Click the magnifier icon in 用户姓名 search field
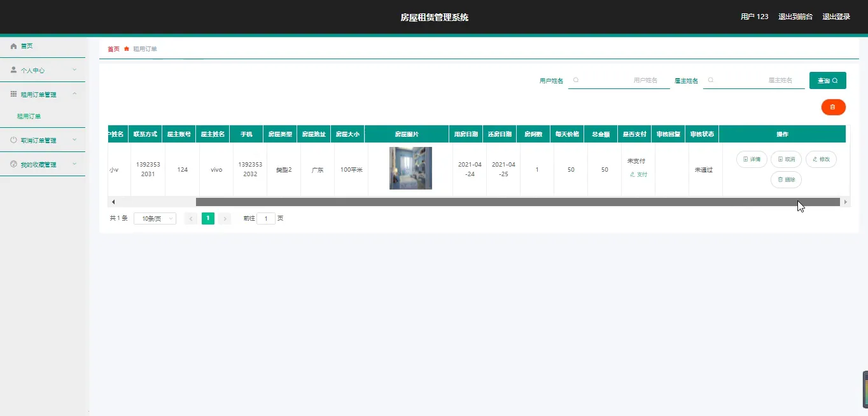The image size is (868, 416). pos(576,80)
